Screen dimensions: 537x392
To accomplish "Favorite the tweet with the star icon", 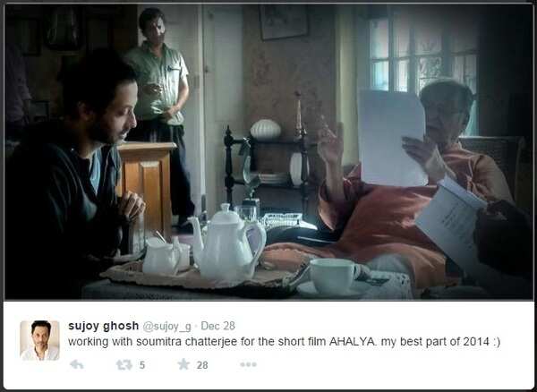I will coord(183,364).
